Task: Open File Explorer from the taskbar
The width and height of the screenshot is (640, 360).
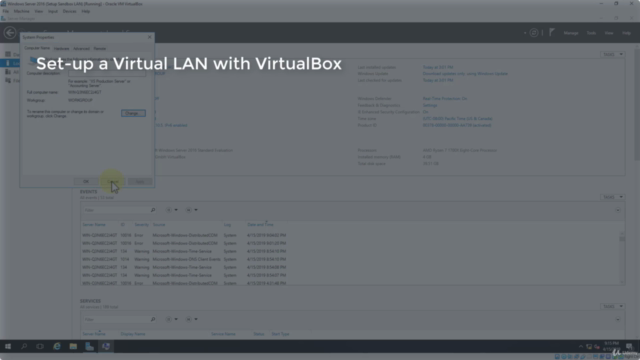Action: (73, 347)
